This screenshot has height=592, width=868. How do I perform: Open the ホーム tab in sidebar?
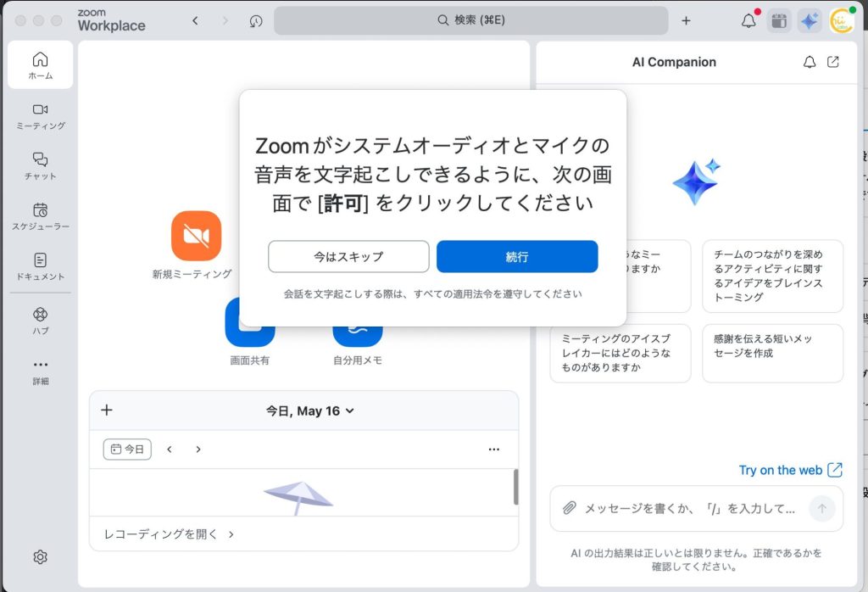point(41,64)
